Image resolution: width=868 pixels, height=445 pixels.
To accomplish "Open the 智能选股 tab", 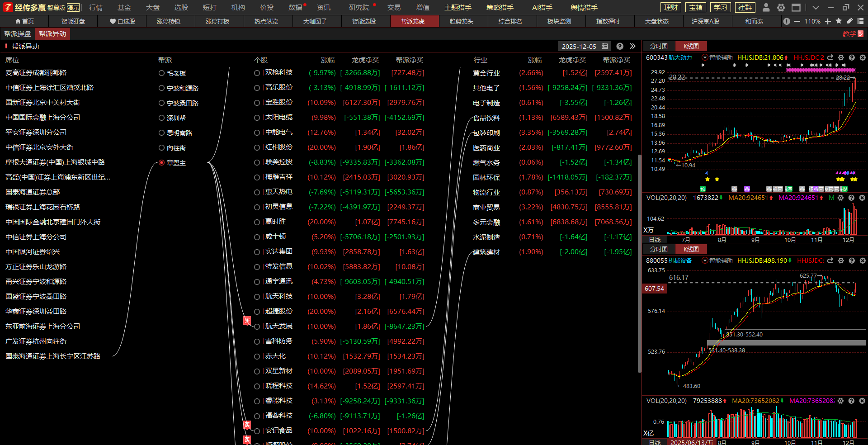I will pos(363,21).
